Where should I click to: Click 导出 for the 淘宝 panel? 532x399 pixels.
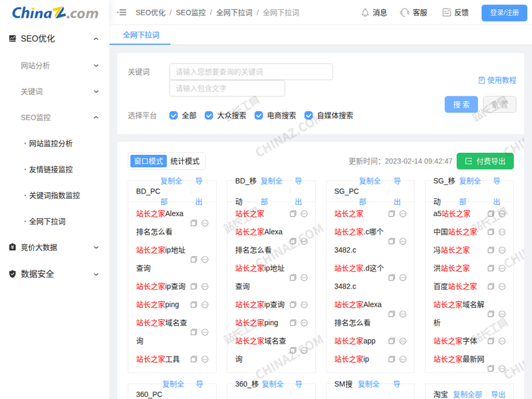pyautogui.click(x=498, y=394)
